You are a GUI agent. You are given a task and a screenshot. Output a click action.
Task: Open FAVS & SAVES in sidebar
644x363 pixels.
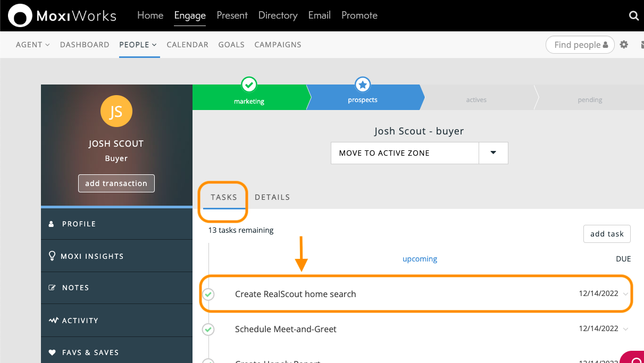click(116, 351)
